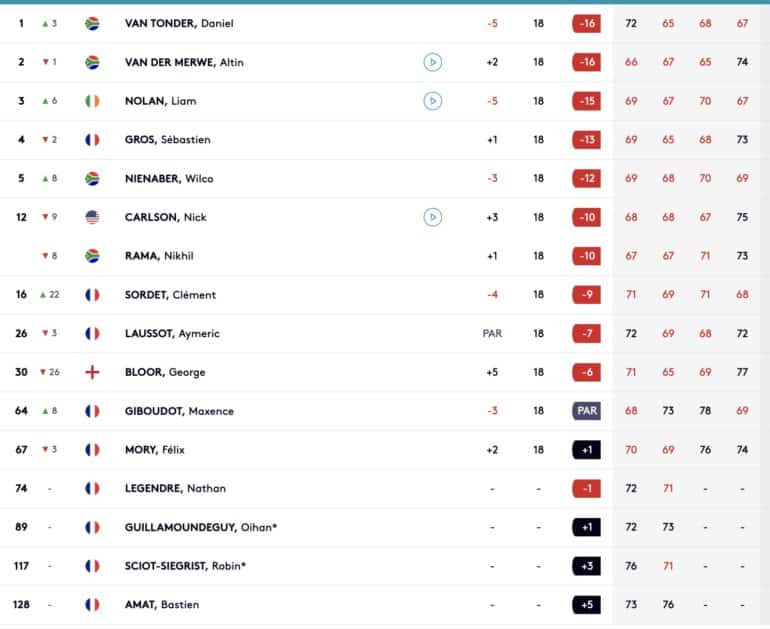Click South African flag beside Rama, Nikhil
Screen dimensions: 770x629
tap(92, 256)
